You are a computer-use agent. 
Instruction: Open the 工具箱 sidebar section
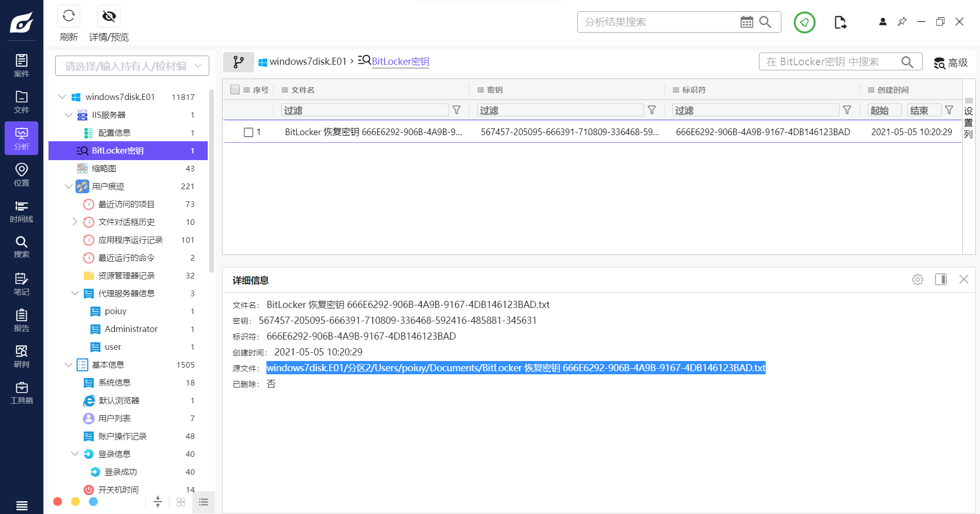point(21,393)
